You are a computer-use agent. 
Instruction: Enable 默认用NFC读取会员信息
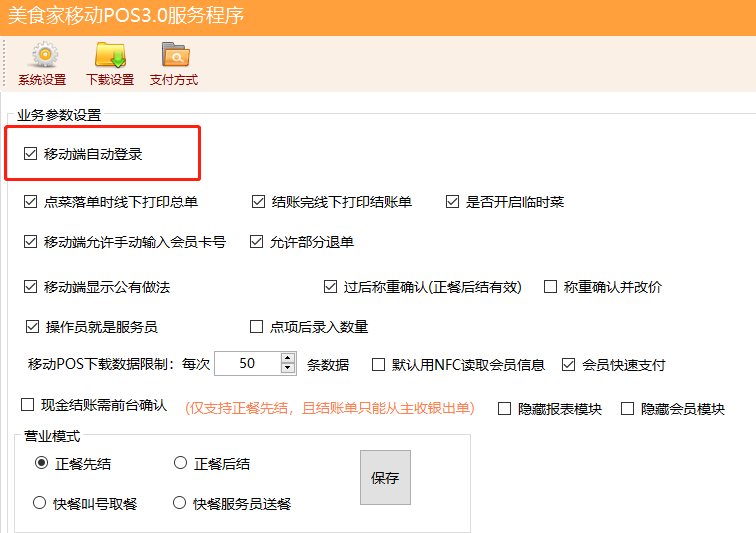(379, 365)
